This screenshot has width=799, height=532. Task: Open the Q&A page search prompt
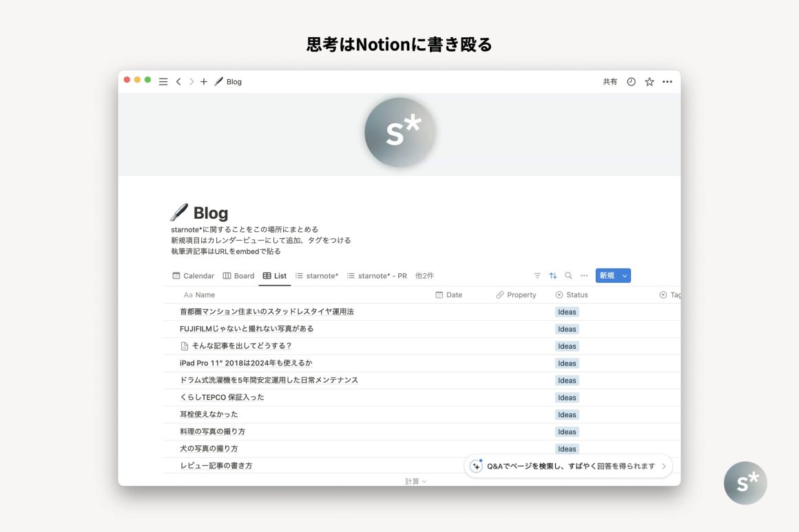pos(568,466)
